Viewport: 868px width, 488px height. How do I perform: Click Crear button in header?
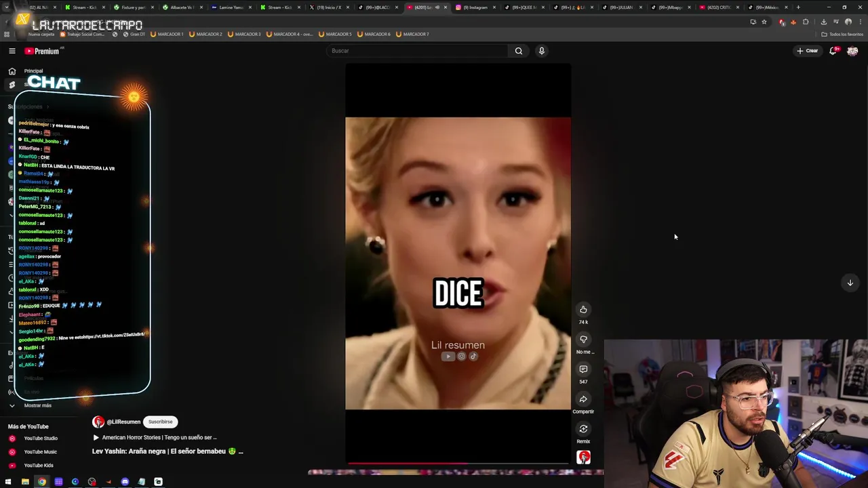tap(807, 51)
